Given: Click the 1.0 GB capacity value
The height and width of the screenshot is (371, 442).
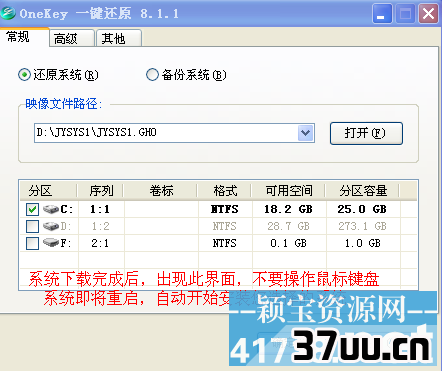Looking at the screenshot, I should [363, 243].
